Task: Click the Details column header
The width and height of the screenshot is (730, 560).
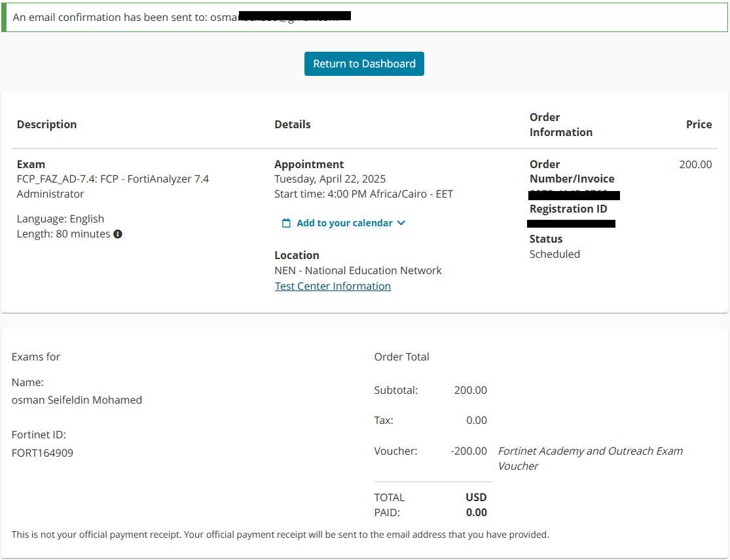Action: coord(293,124)
